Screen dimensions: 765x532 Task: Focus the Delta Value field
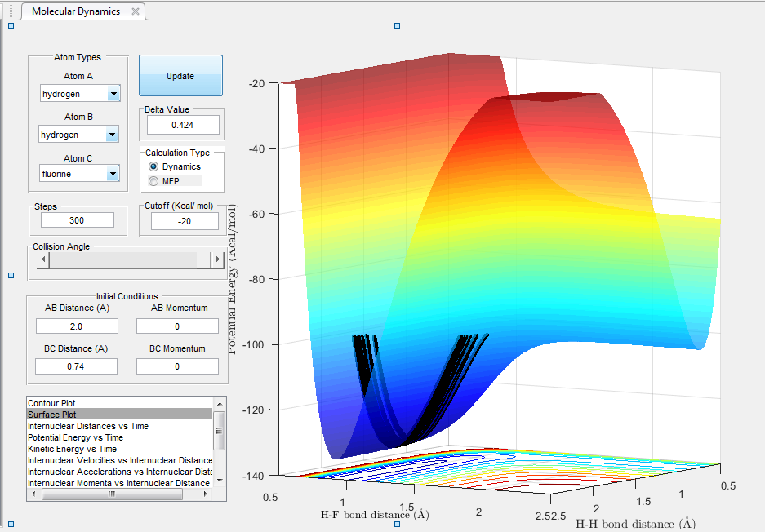(183, 125)
